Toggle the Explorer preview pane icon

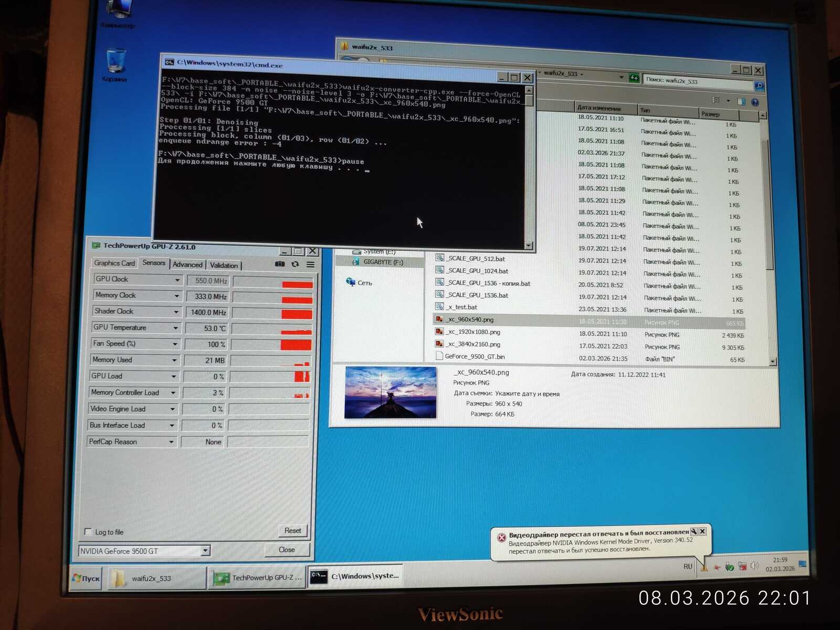tap(741, 101)
